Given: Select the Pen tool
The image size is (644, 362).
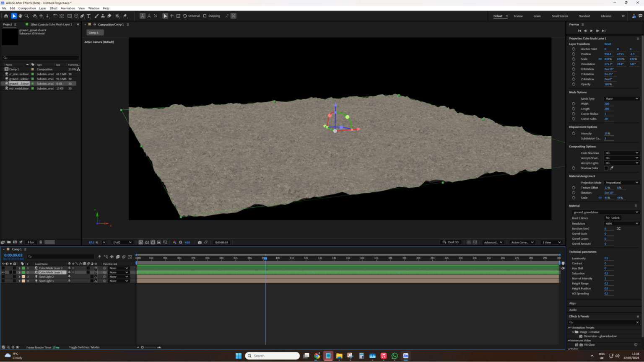Looking at the screenshot, I should (x=82, y=16).
